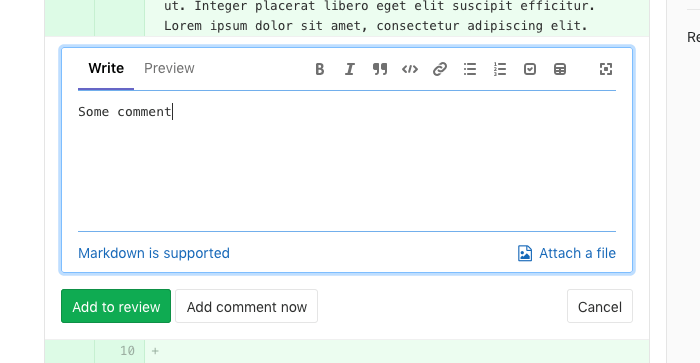700x363 pixels.
Task: Insert a blockquote
Action: pos(380,69)
